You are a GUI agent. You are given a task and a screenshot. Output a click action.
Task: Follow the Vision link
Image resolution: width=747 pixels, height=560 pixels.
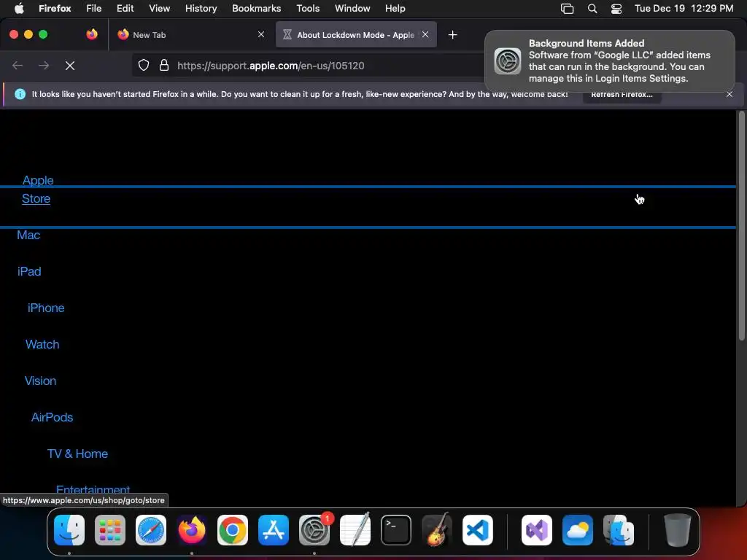(x=41, y=381)
